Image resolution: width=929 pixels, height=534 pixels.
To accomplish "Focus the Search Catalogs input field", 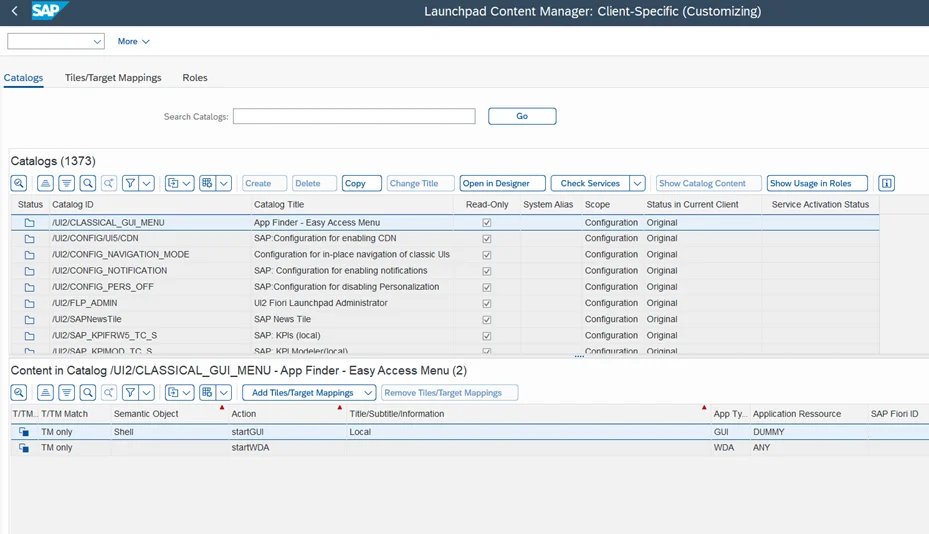I will (x=354, y=116).
